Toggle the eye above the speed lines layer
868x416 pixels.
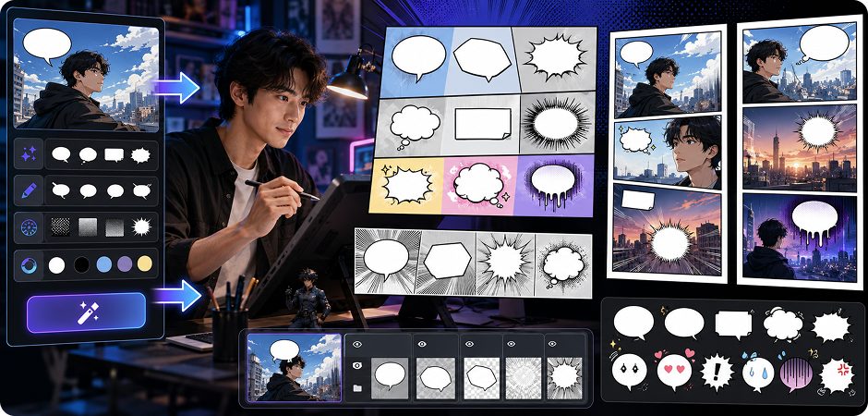pos(512,344)
